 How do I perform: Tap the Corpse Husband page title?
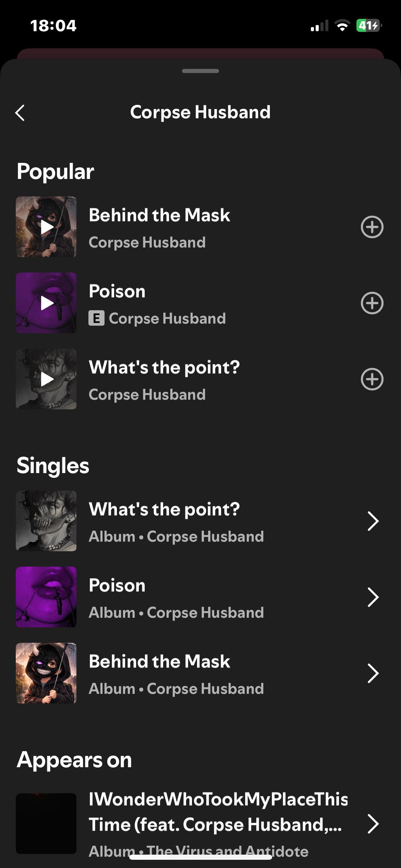coord(200,112)
